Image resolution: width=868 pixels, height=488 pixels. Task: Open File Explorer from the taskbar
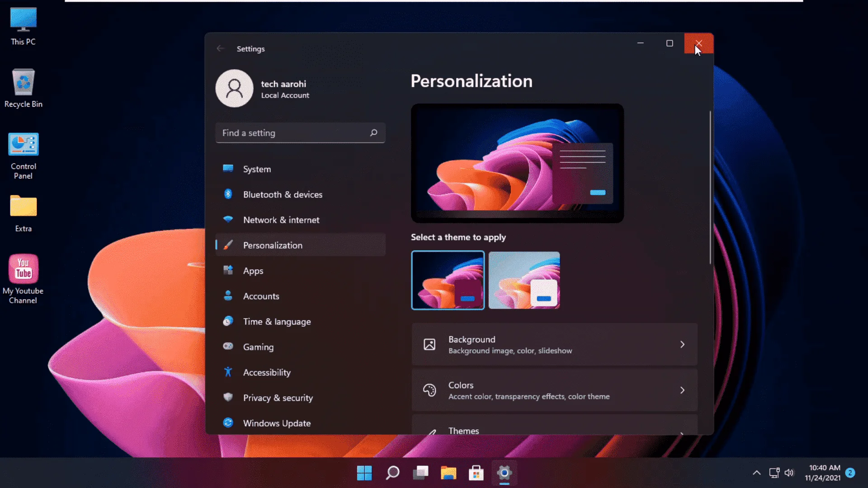point(448,473)
